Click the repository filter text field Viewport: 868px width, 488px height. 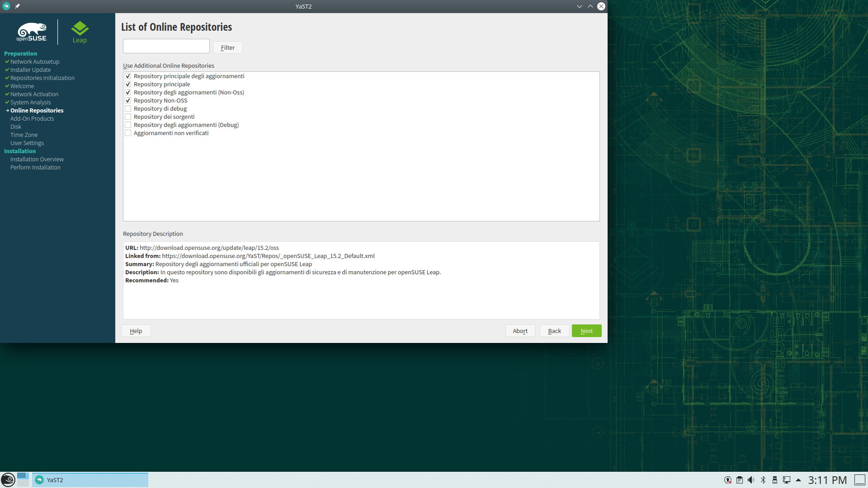pos(166,46)
